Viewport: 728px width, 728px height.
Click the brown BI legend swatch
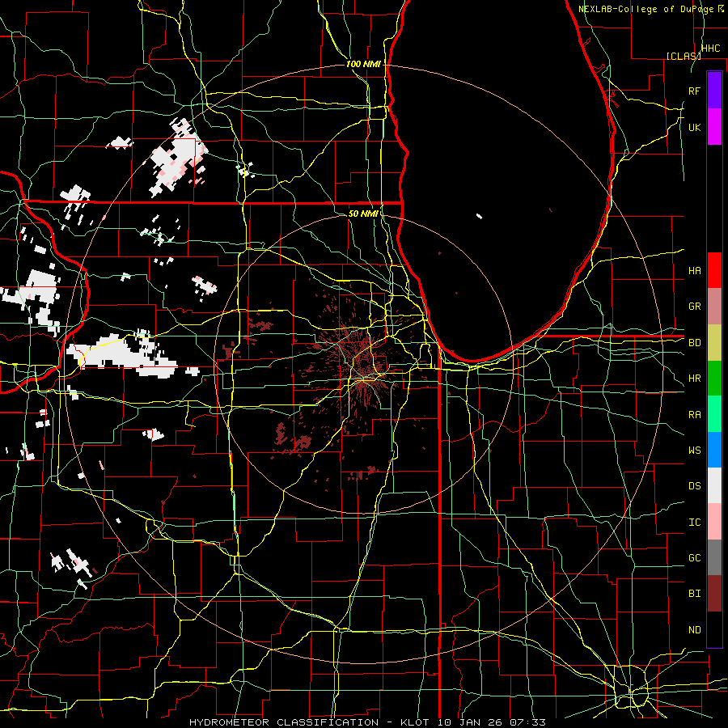[714, 594]
